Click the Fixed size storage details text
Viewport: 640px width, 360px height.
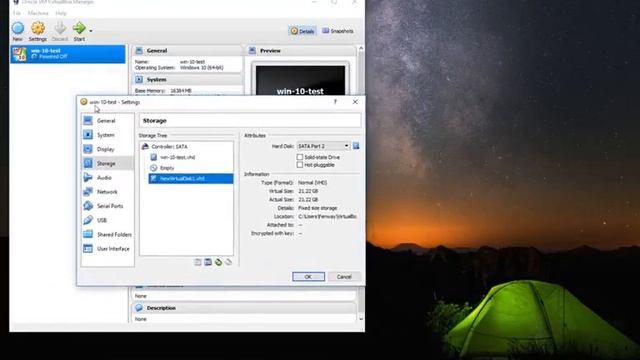pyautogui.click(x=318, y=208)
